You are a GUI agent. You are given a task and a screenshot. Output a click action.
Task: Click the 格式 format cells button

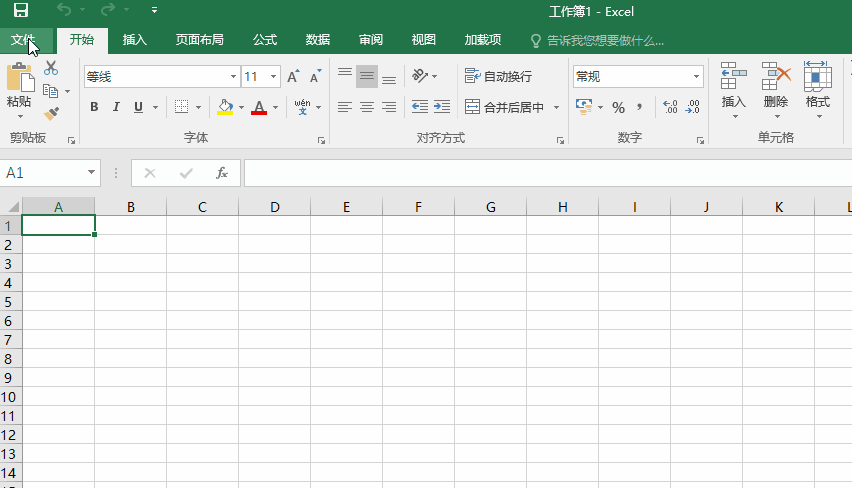[x=818, y=90]
